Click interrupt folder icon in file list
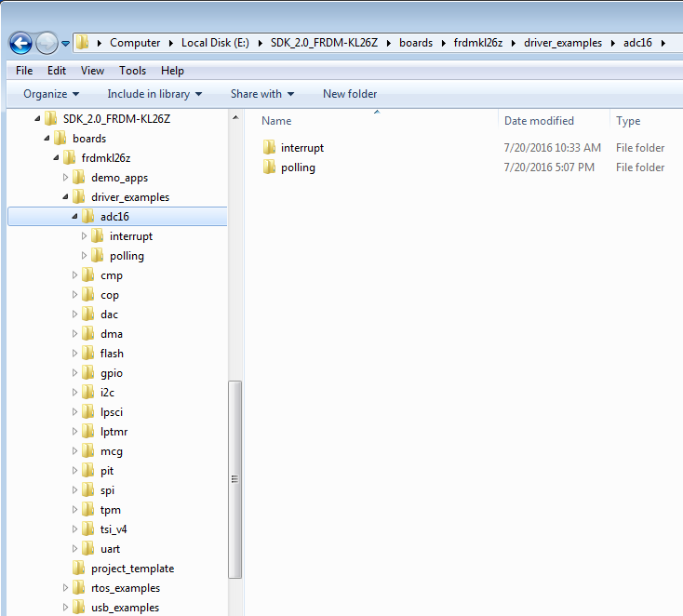The height and width of the screenshot is (616, 683). 269,147
